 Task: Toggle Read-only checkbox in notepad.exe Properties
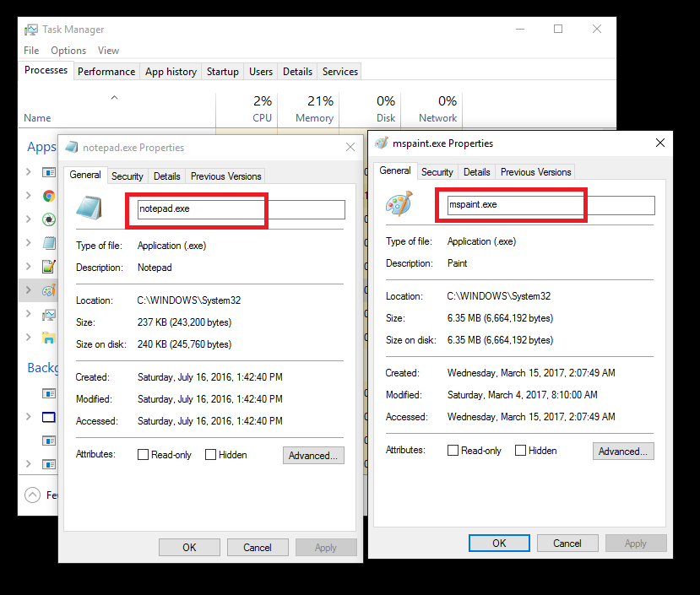pyautogui.click(x=143, y=454)
